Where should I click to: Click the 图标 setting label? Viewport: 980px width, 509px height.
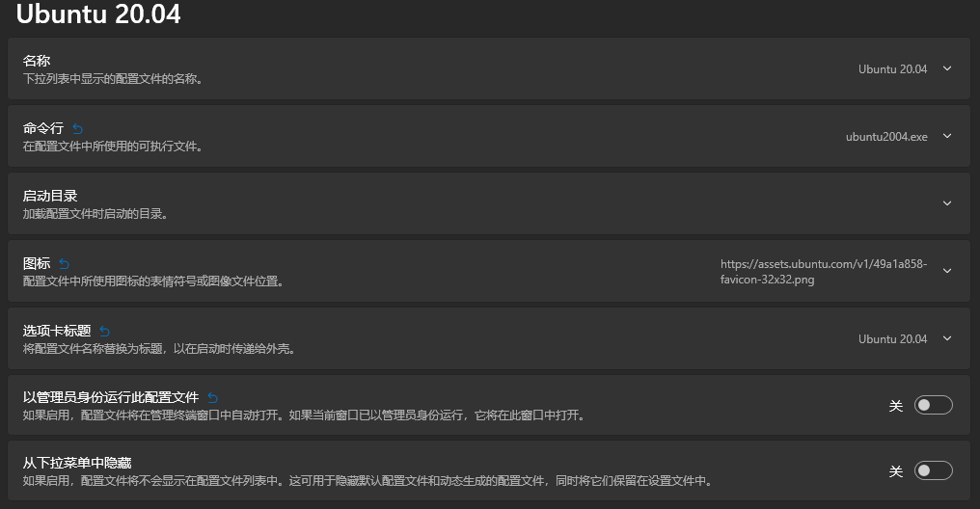(37, 263)
